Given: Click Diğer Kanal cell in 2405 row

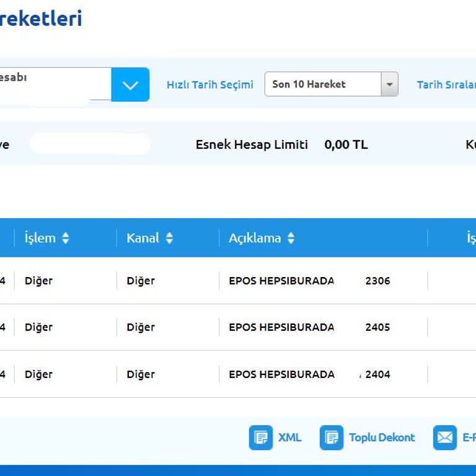Looking at the screenshot, I should 141,327.
